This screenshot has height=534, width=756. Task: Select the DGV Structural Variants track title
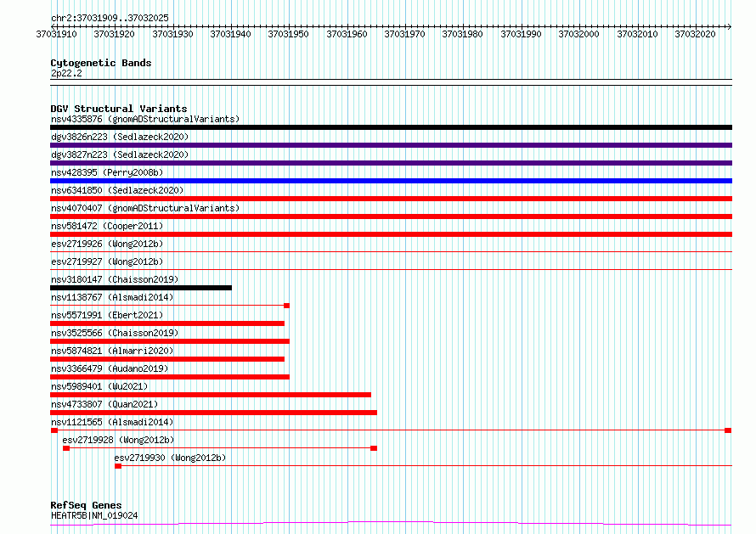[119, 109]
